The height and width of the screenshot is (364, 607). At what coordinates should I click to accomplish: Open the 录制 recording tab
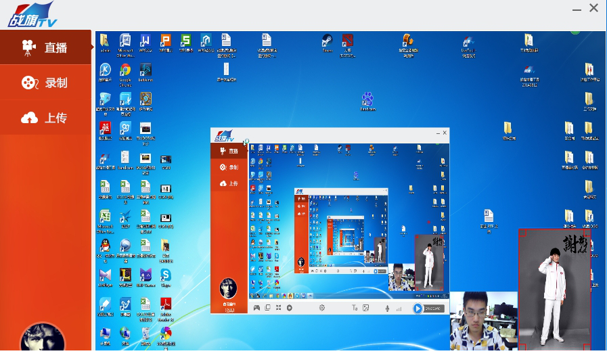click(x=46, y=83)
